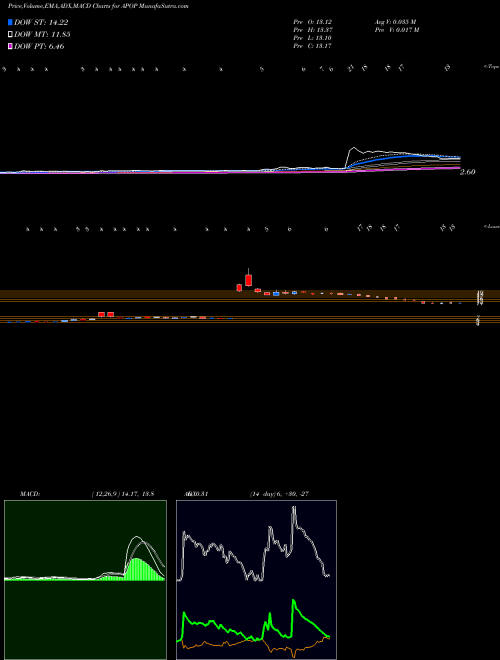
Task: Click the 'Pre V: 0.017 M' value
Action: click(397, 30)
